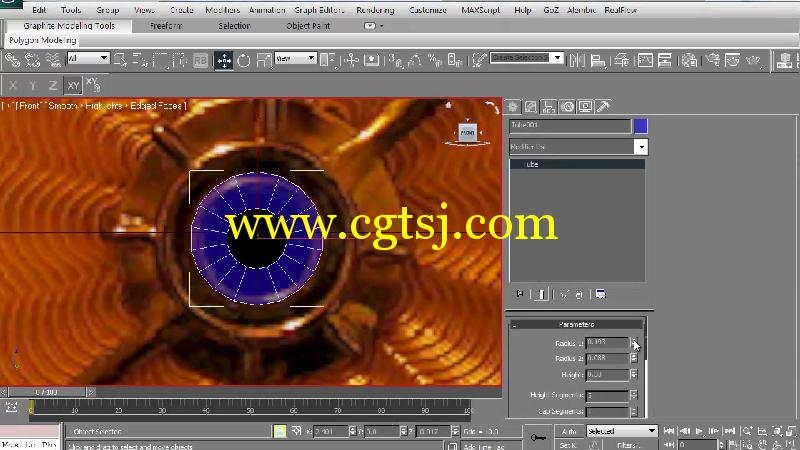
Task: Collapse the Polygon Modeling panel
Action: [x=42, y=40]
